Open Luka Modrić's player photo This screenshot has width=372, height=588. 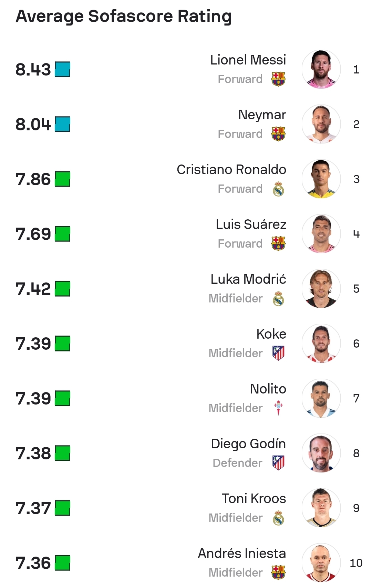[321, 289]
